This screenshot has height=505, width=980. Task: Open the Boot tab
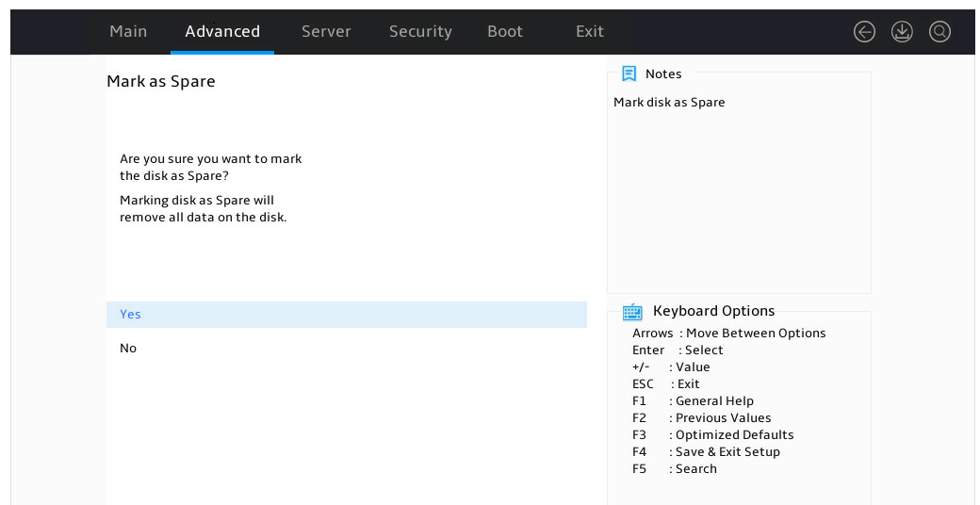505,31
